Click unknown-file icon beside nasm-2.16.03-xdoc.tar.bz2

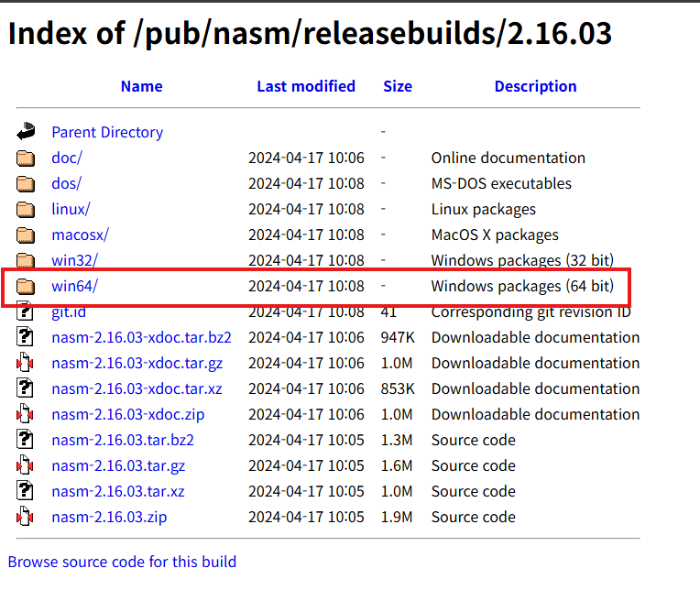[25, 337]
